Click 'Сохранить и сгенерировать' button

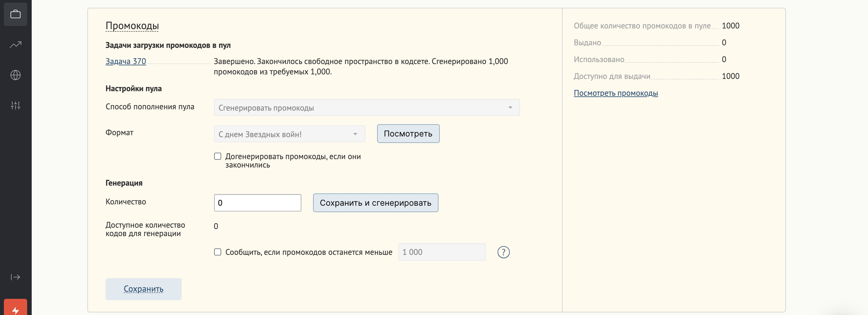[375, 203]
